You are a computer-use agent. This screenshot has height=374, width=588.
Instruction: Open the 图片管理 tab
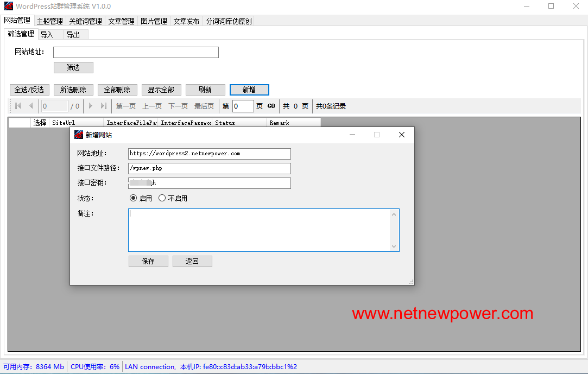click(154, 21)
